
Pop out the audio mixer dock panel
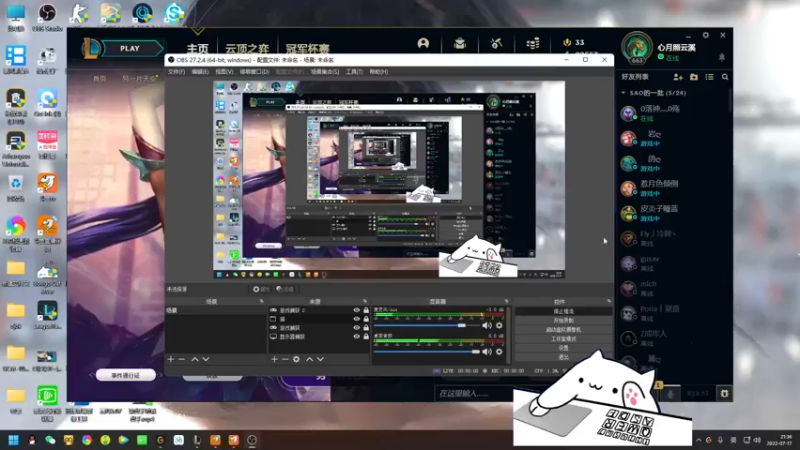pyautogui.click(x=506, y=302)
